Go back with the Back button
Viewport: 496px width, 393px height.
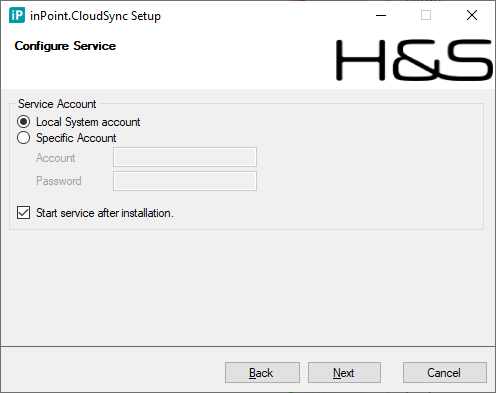pos(262,373)
